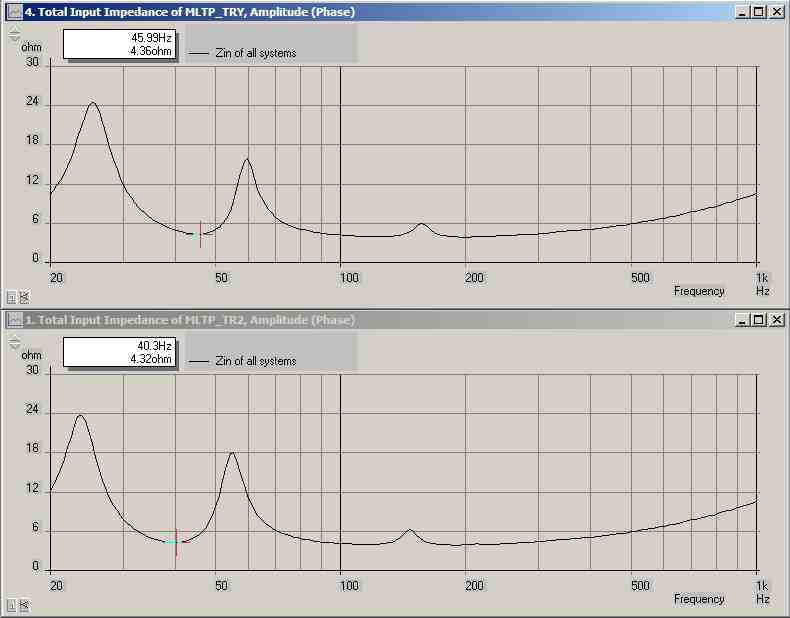Click the red cursor marker on MLTP_TR2 curve
This screenshot has height=618, width=790.
tap(177, 542)
